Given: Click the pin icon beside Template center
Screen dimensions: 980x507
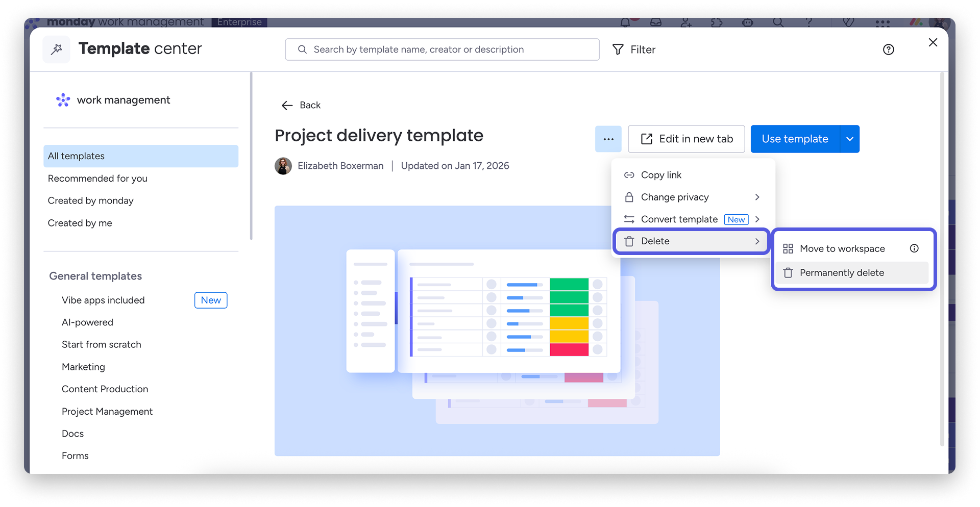Looking at the screenshot, I should (x=57, y=49).
